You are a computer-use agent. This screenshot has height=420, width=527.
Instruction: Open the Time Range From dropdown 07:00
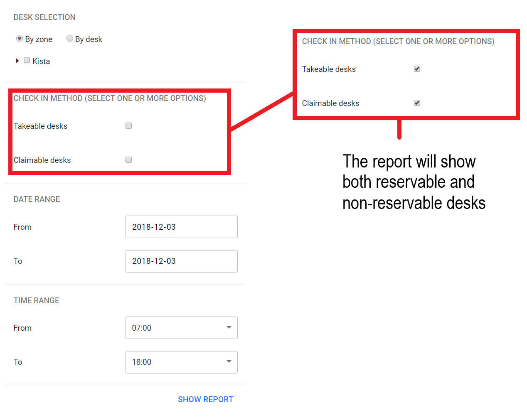click(x=182, y=328)
